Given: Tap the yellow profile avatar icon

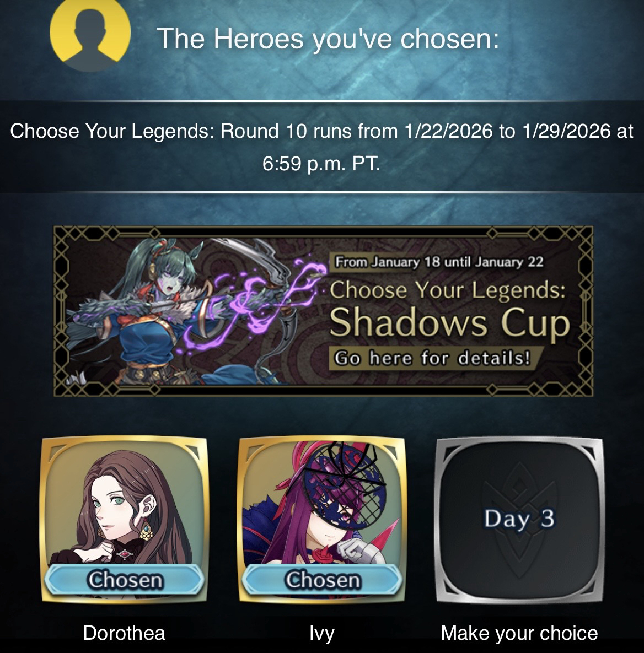Looking at the screenshot, I should pos(90,33).
